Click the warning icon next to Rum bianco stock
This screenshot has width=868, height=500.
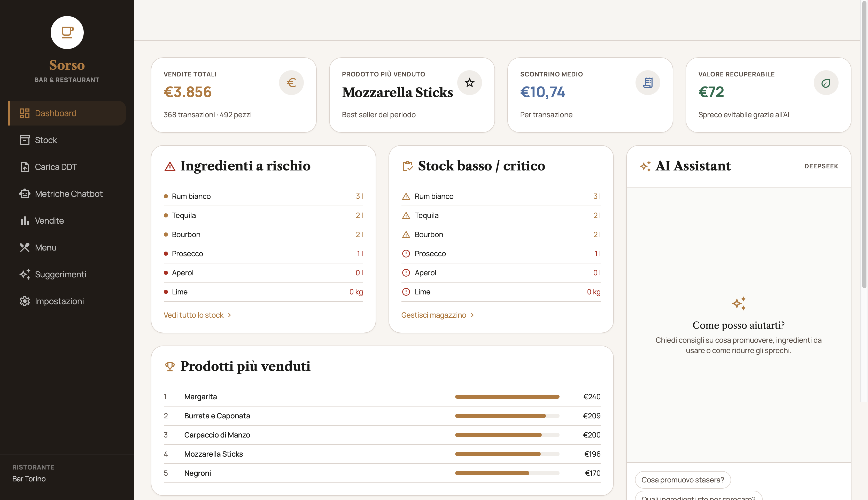pos(406,197)
